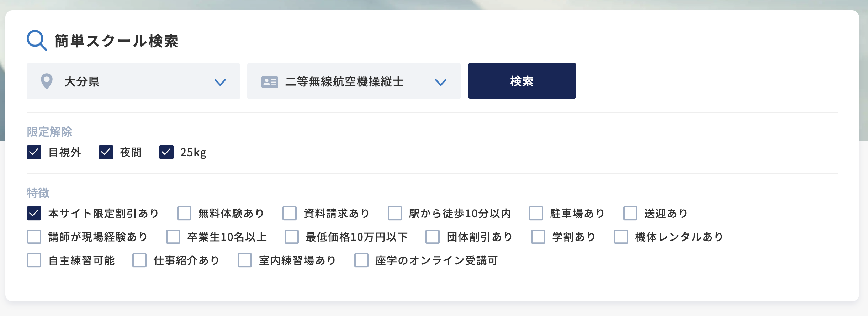
Task: Check 座学のオンライン受講可 option
Action: point(361,260)
